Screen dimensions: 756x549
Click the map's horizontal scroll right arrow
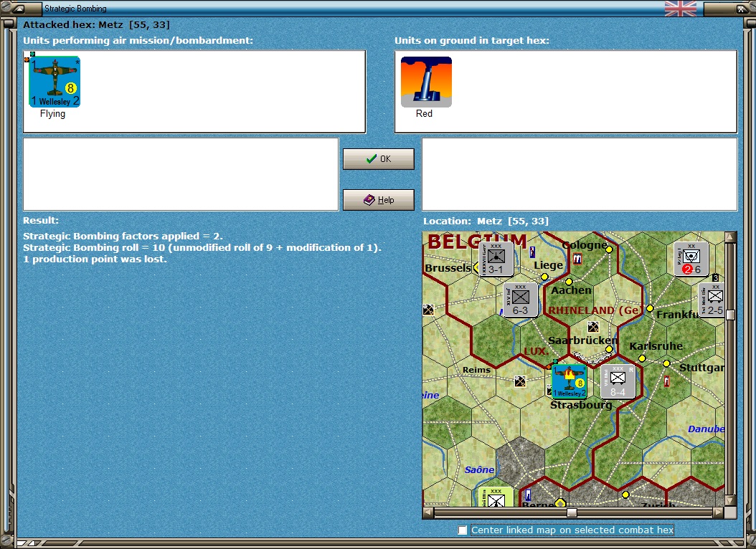pyautogui.click(x=719, y=513)
